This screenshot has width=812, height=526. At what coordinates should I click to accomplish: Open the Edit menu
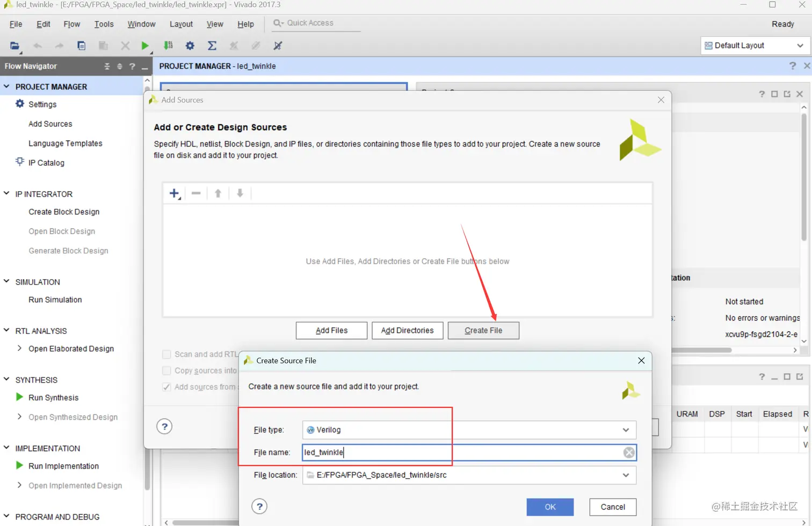pos(44,24)
